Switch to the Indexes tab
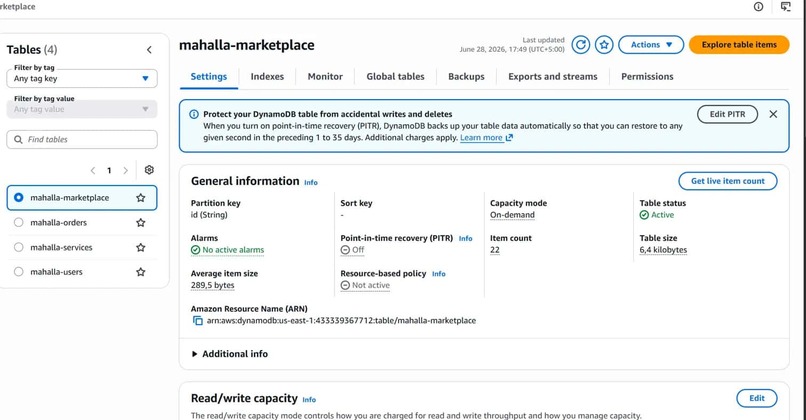Screen dimensions: 806x420 [x=267, y=77]
